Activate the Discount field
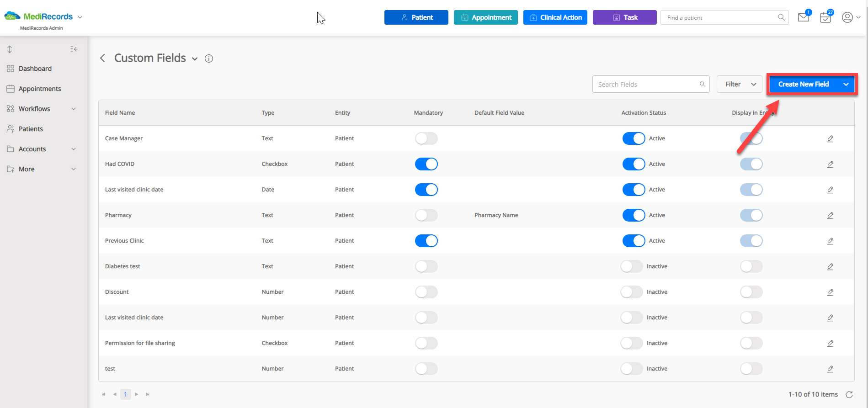This screenshot has height=408, width=868. tap(632, 292)
